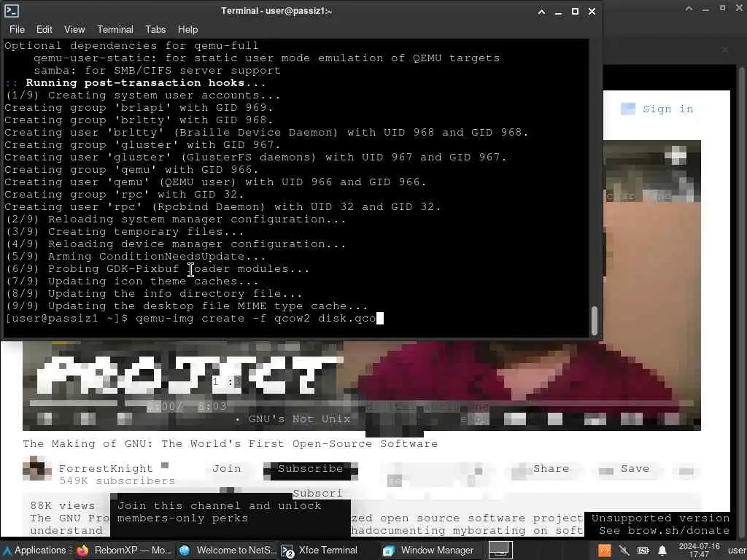Screen dimensions: 747x560
Task: Open the Terminal menu in menu bar
Action: coord(115,29)
